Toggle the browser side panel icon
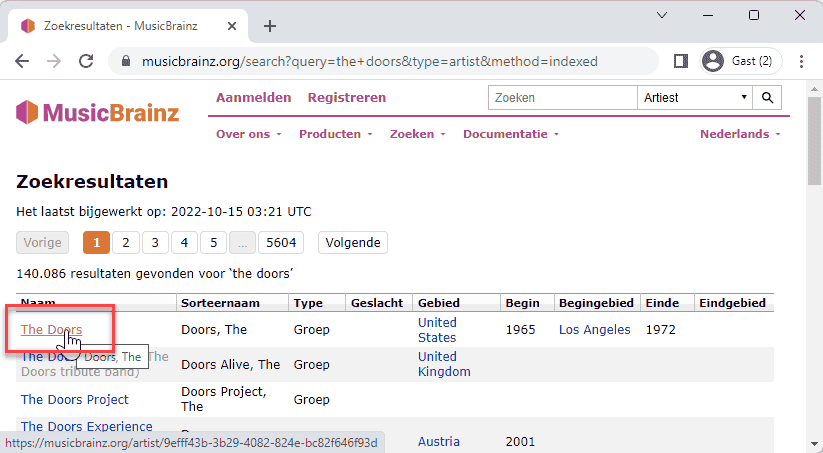 coord(681,61)
